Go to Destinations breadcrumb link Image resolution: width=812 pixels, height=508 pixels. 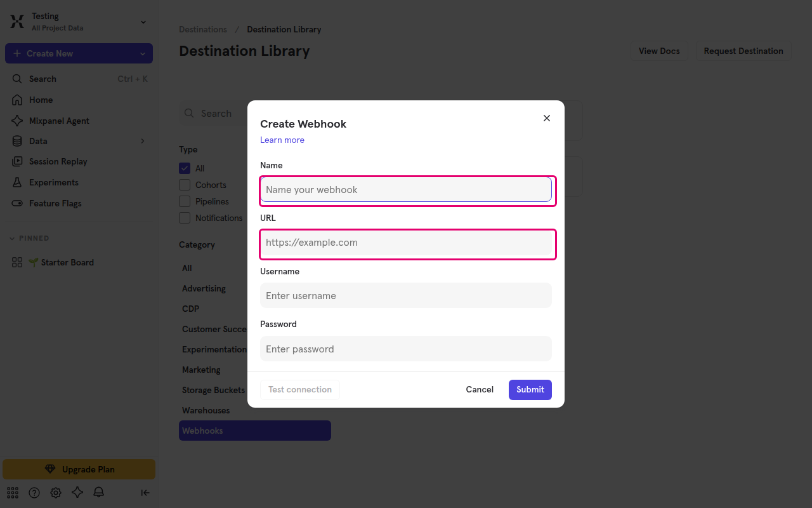[x=203, y=29]
